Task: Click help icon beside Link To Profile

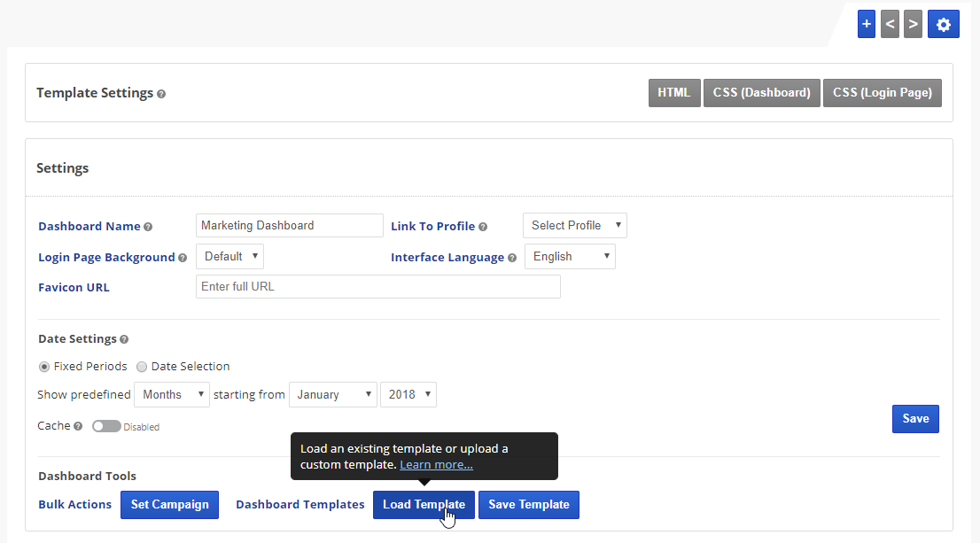Action: tap(483, 227)
